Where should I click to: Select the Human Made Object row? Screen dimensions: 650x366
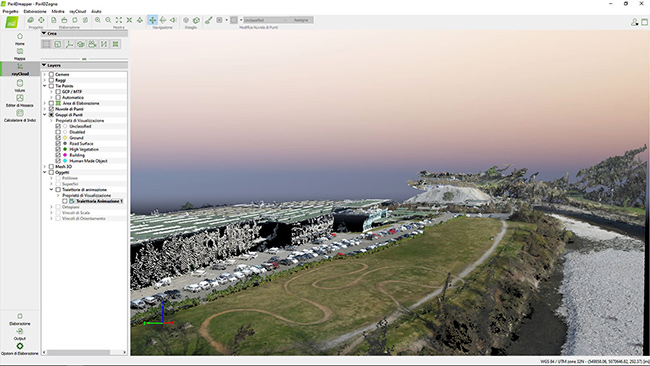point(88,161)
